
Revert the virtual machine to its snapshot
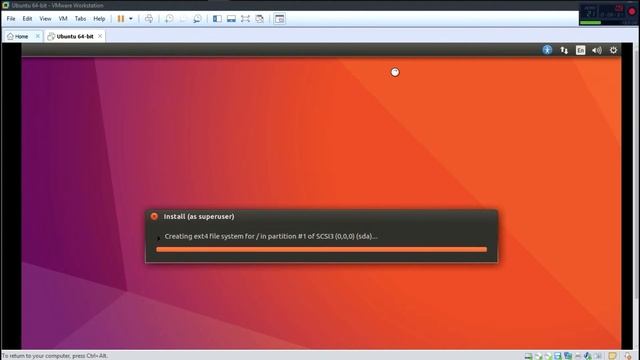183,19
